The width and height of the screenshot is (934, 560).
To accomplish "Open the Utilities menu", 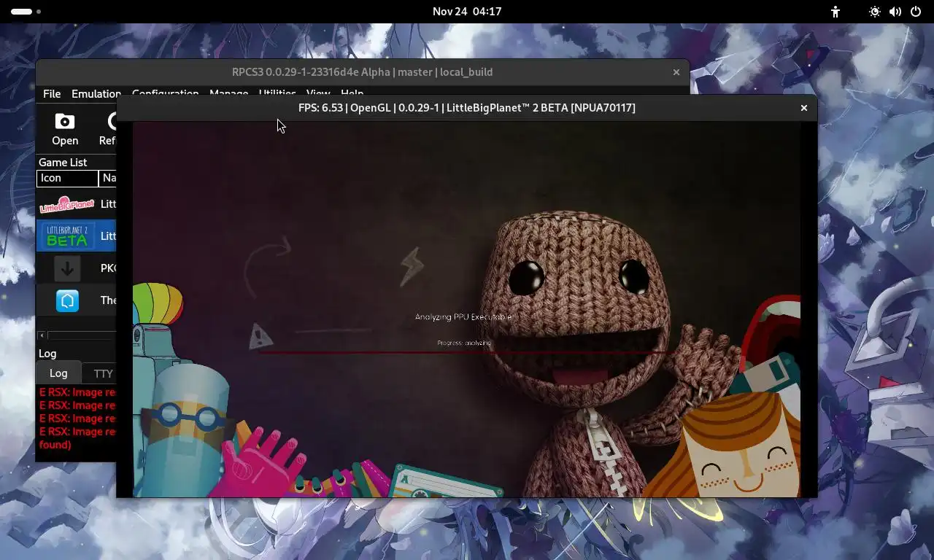I will tap(277, 92).
